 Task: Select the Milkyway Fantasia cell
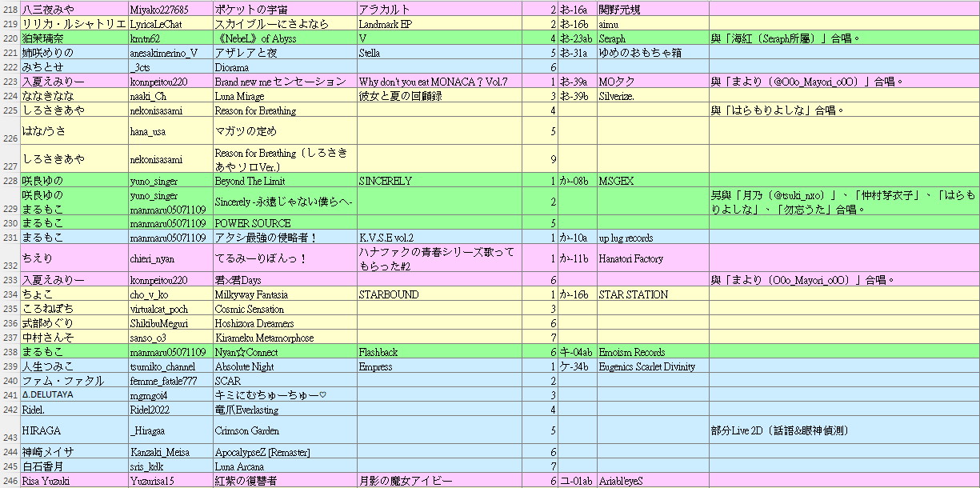[x=284, y=295]
